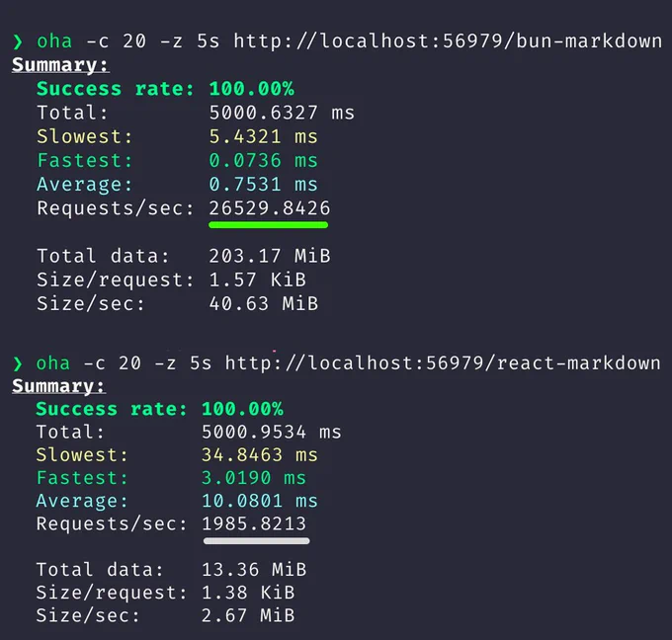Select the value 1985.8213

(x=254, y=523)
